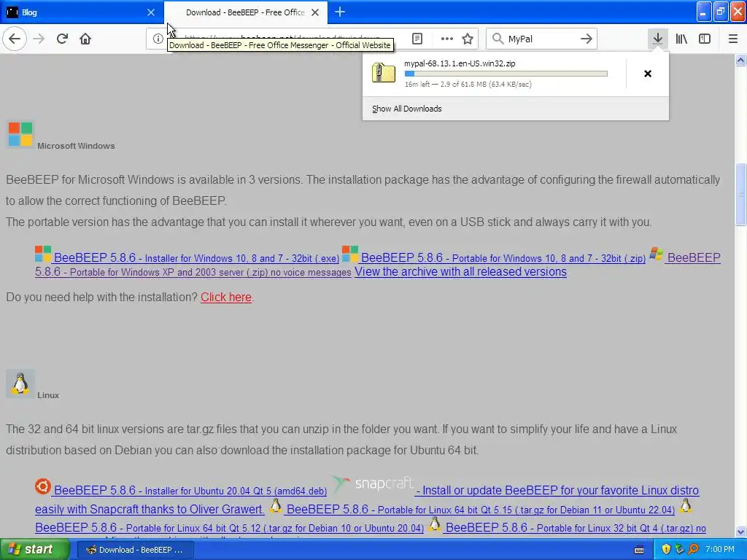Screen dimensions: 747x560
Task: Show sidebars icon in toolbar
Action: [705, 39]
